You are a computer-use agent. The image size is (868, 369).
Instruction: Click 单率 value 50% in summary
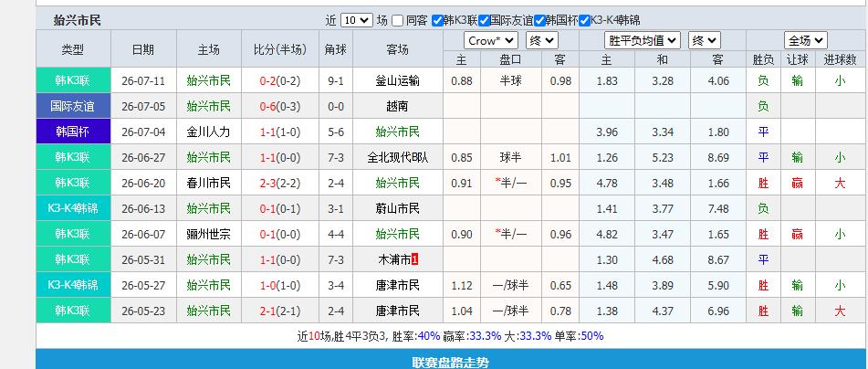coord(591,336)
